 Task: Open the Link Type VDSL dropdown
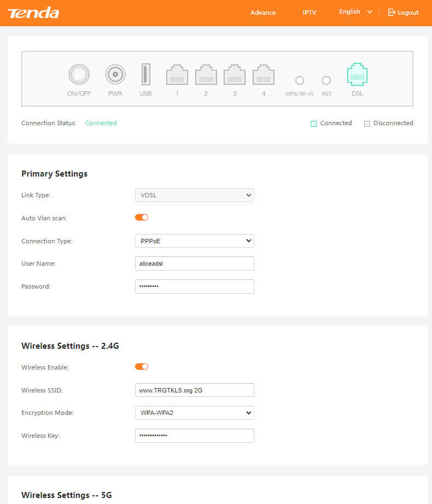point(194,195)
